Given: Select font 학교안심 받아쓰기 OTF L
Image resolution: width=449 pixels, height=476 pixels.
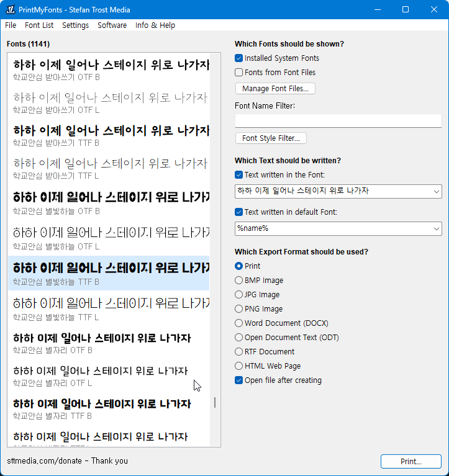Looking at the screenshot, I should tap(109, 102).
